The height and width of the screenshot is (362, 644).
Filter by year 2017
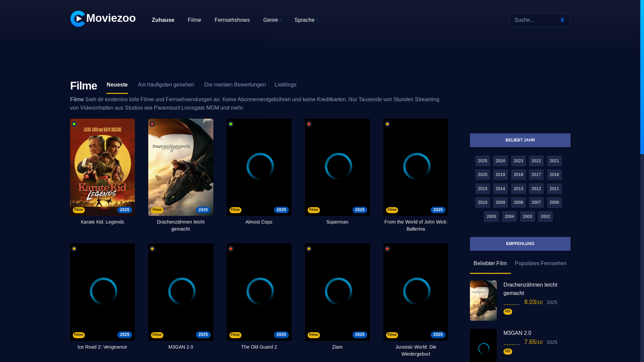(x=536, y=175)
